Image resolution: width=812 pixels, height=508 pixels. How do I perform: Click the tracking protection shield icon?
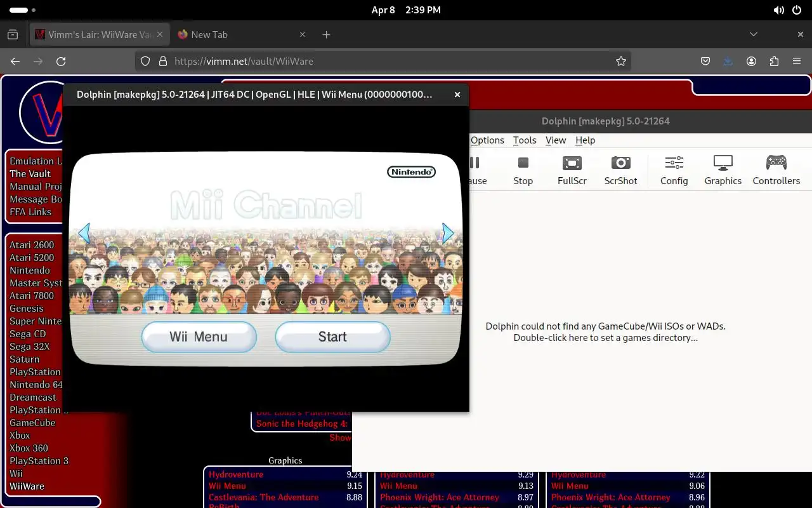coord(145,62)
